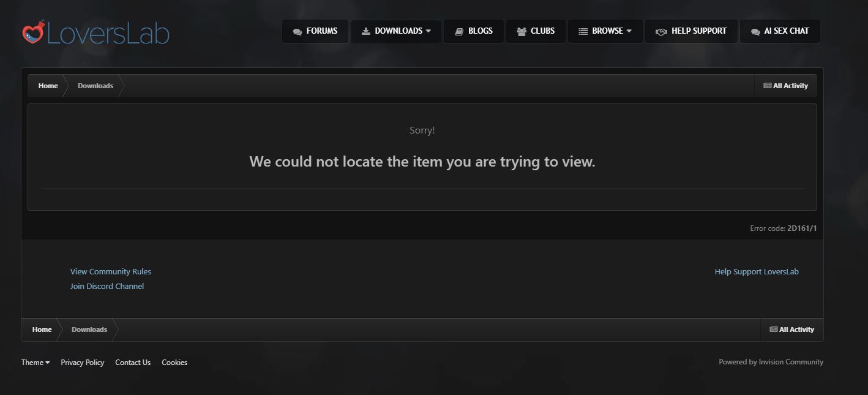Click the Browse list icon
This screenshot has width=868, height=395.
[583, 31]
